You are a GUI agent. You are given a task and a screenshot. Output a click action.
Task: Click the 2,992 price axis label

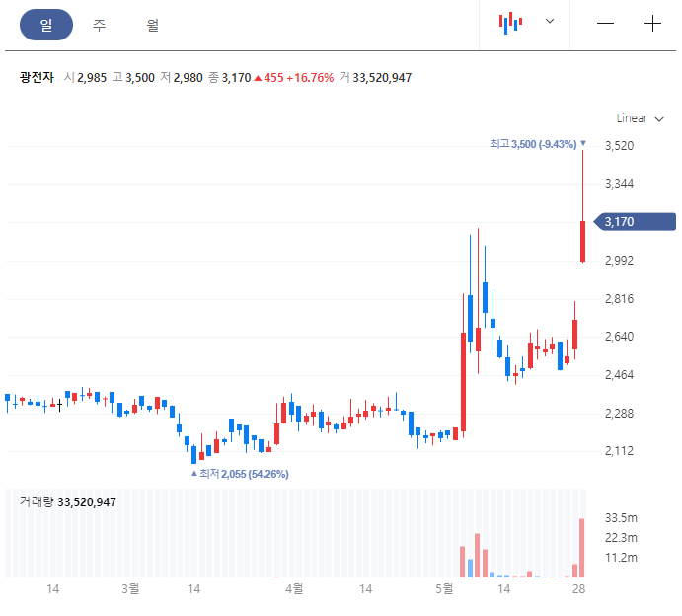[620, 261]
